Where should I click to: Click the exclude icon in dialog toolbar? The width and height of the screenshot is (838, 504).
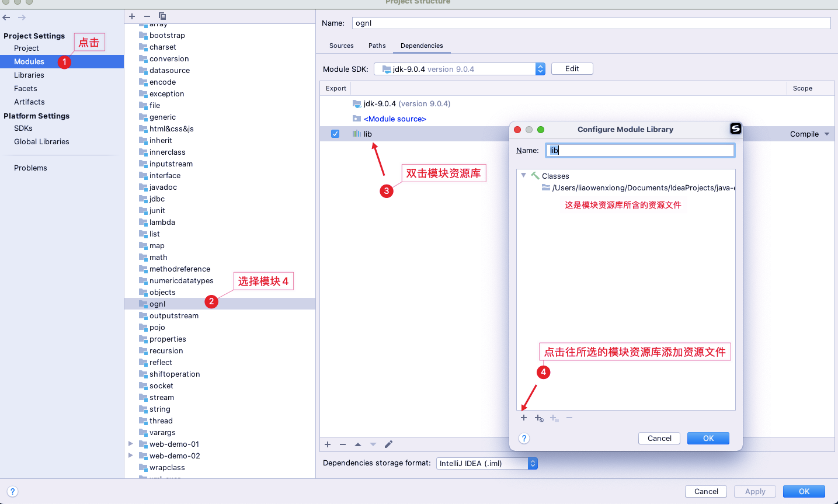[554, 418]
